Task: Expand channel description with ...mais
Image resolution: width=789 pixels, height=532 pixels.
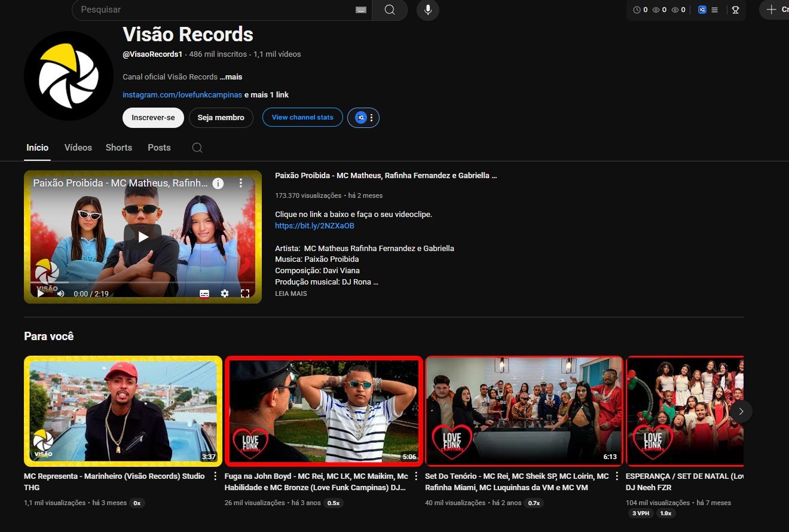Action: point(231,77)
